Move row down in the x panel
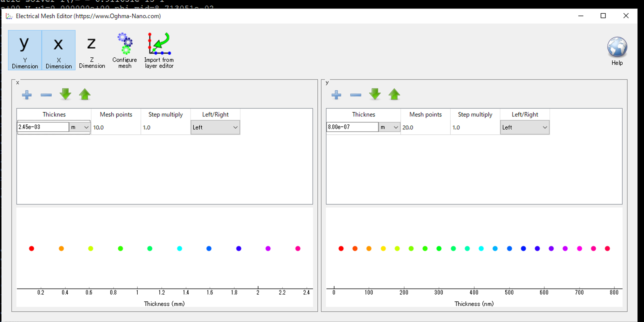Screen dimensions: 644x322 (x=66, y=94)
